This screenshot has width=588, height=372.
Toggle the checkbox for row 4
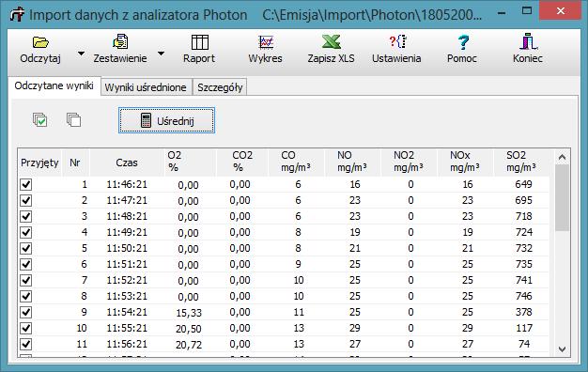point(26,233)
